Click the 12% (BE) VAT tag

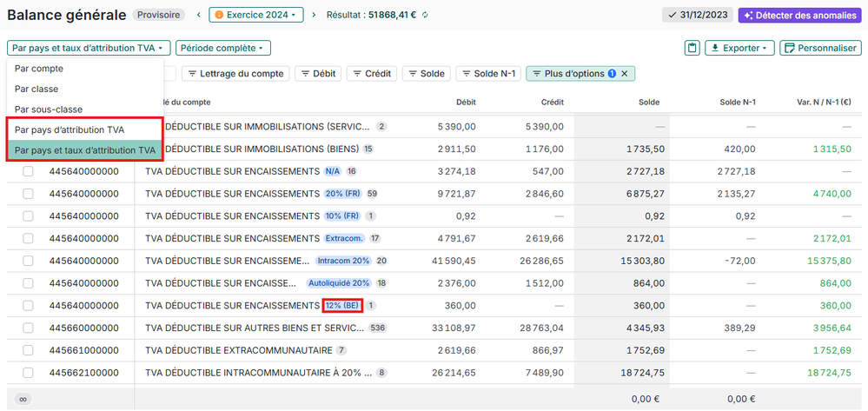pyautogui.click(x=341, y=306)
